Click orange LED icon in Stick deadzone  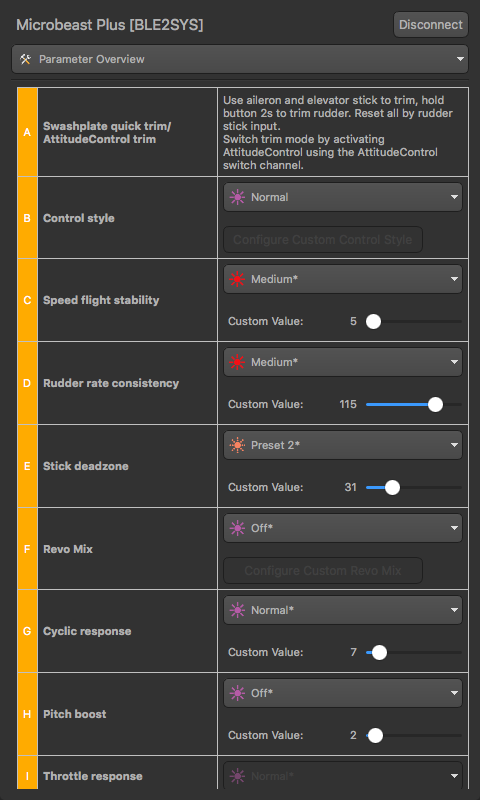tap(237, 445)
